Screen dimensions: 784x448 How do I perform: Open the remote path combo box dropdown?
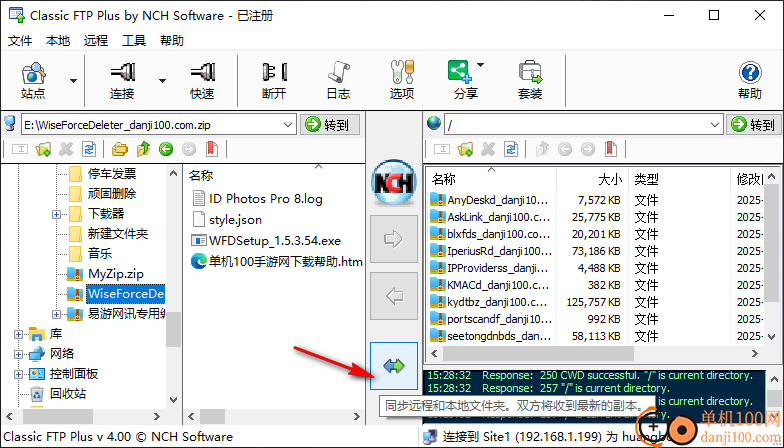pyautogui.click(x=715, y=125)
